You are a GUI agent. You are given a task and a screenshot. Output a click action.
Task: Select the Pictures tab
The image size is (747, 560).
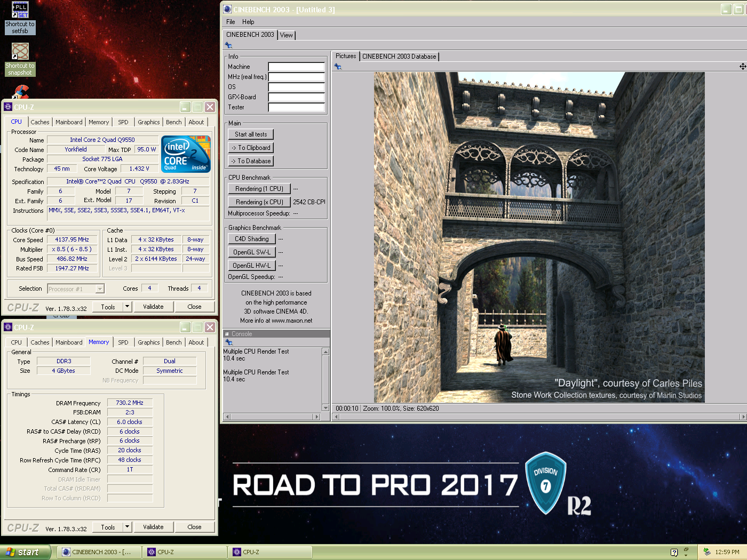(x=346, y=56)
